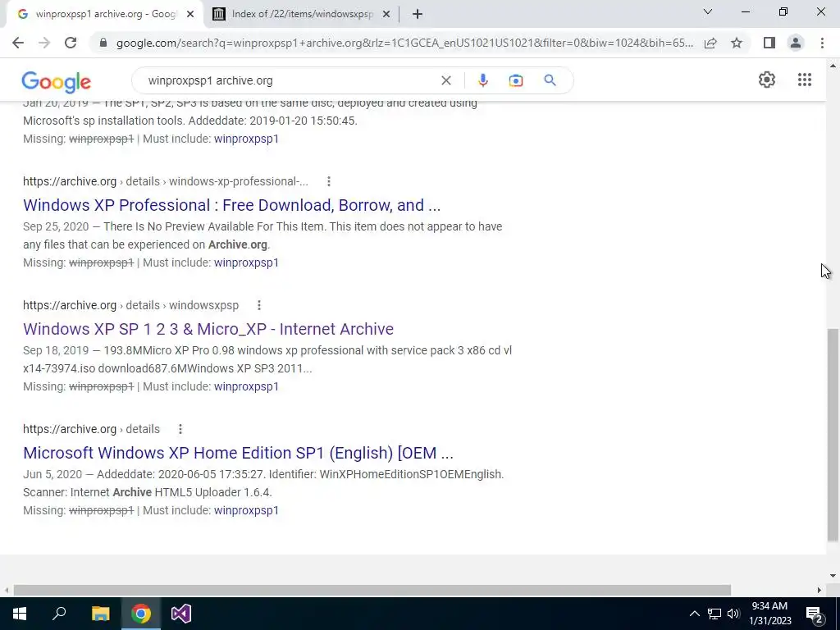Open the volume control

tap(733, 614)
